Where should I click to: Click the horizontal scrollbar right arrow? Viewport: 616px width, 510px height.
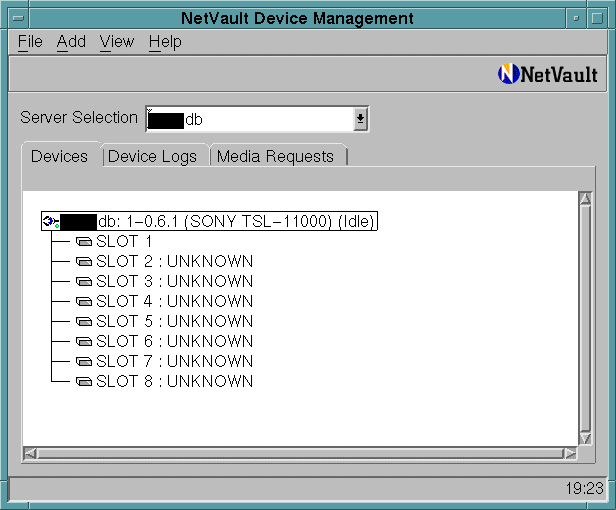click(x=570, y=454)
